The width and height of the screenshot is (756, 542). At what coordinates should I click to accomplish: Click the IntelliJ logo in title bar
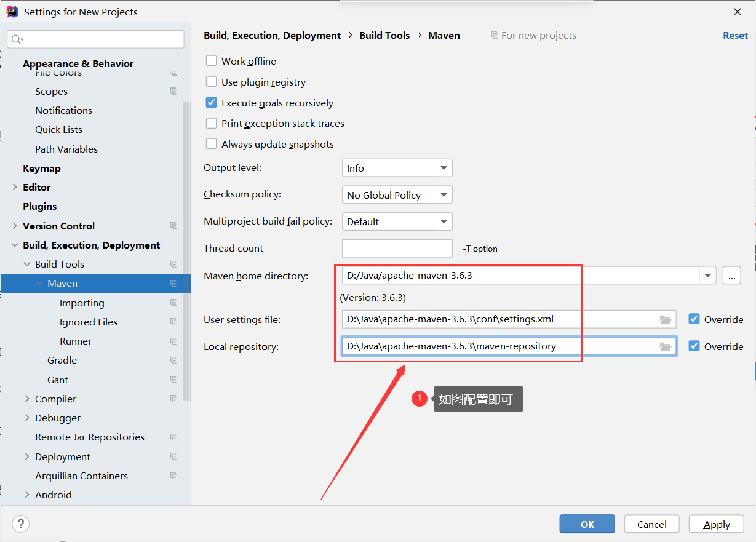point(12,12)
